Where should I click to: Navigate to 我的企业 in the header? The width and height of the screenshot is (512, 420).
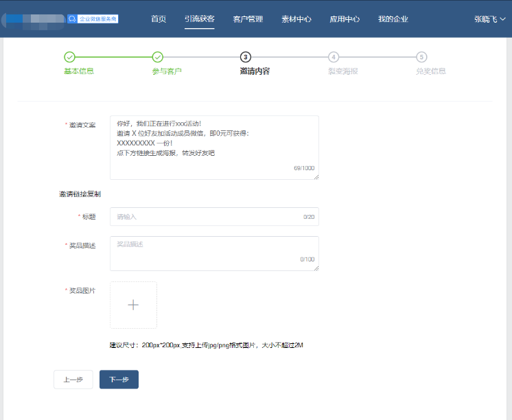(393, 19)
